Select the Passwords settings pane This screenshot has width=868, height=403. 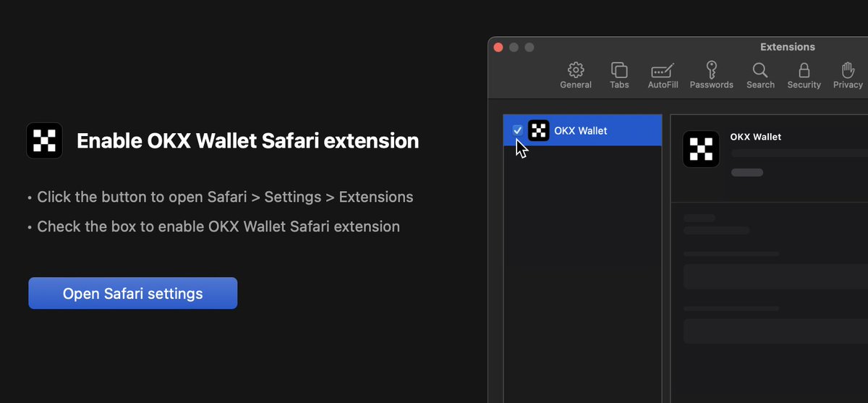point(712,75)
